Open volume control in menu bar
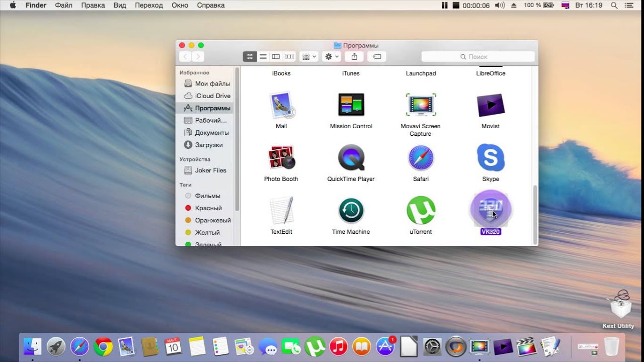The height and width of the screenshot is (362, 644). tap(500, 6)
